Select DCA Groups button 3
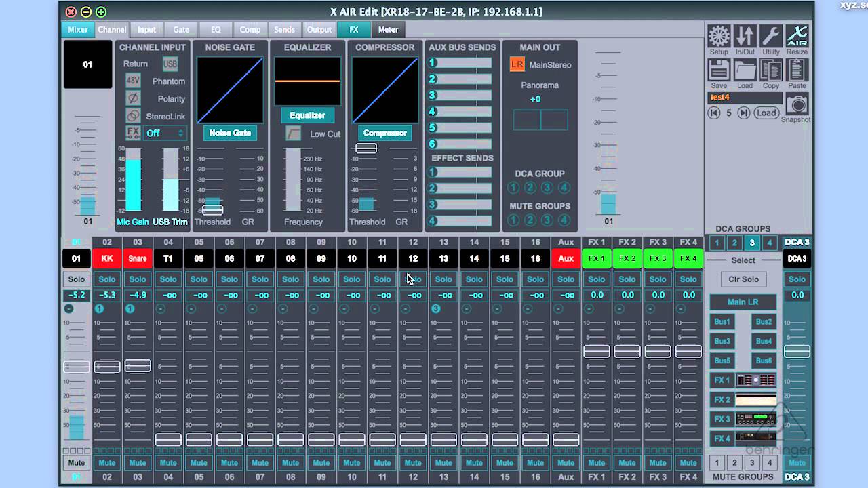This screenshot has height=488, width=868. click(751, 243)
